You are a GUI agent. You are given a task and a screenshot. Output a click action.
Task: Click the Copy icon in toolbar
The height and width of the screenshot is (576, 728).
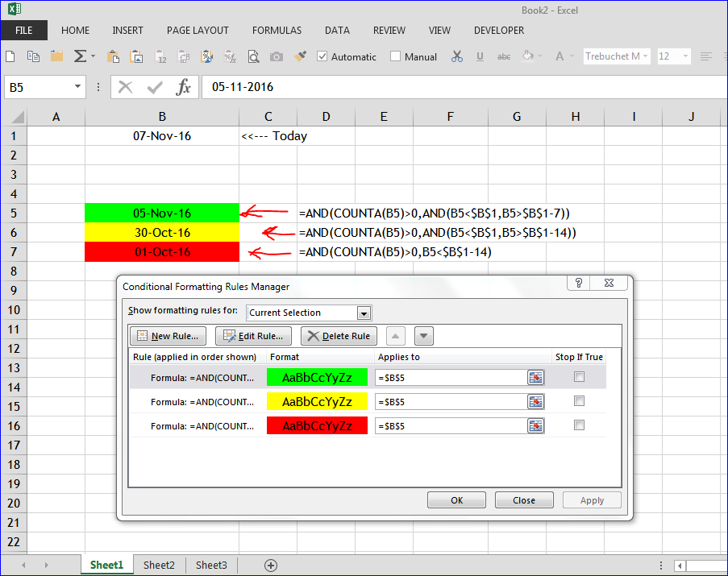[x=33, y=56]
